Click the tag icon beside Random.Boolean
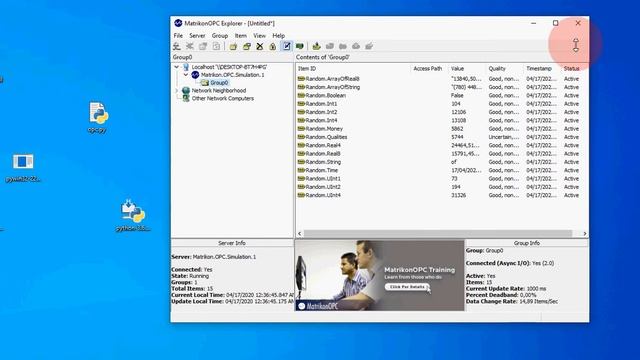Screen dimensions: 640x360 [301, 96]
